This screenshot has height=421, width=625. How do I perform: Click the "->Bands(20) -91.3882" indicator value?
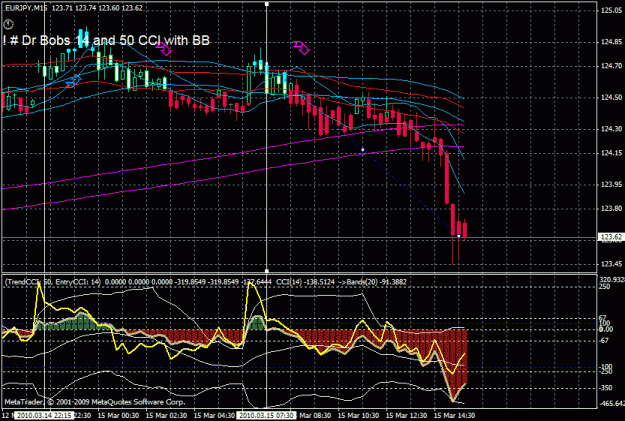point(372,282)
